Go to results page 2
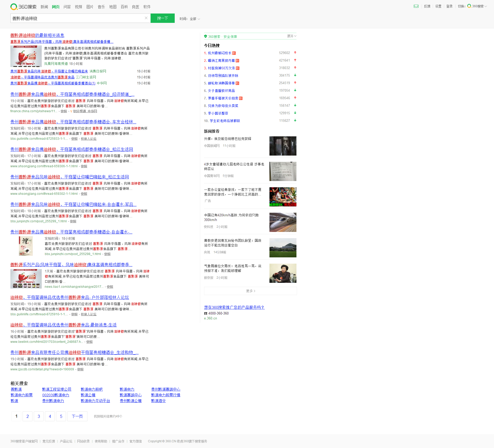 (28, 416)
